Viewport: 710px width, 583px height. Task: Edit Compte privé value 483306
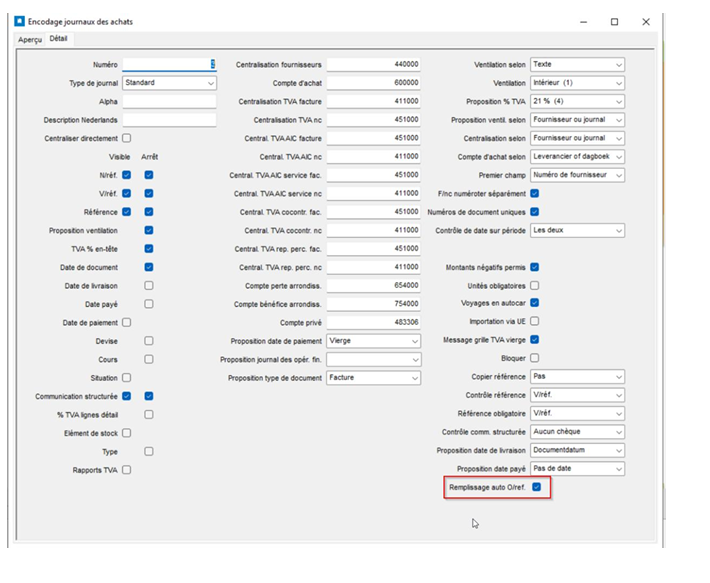(x=374, y=322)
